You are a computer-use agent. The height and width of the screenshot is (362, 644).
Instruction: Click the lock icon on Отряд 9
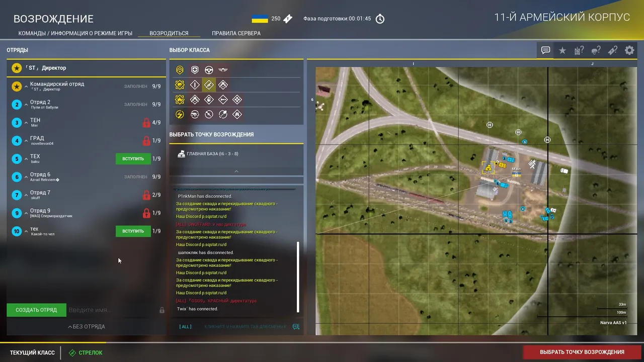146,213
